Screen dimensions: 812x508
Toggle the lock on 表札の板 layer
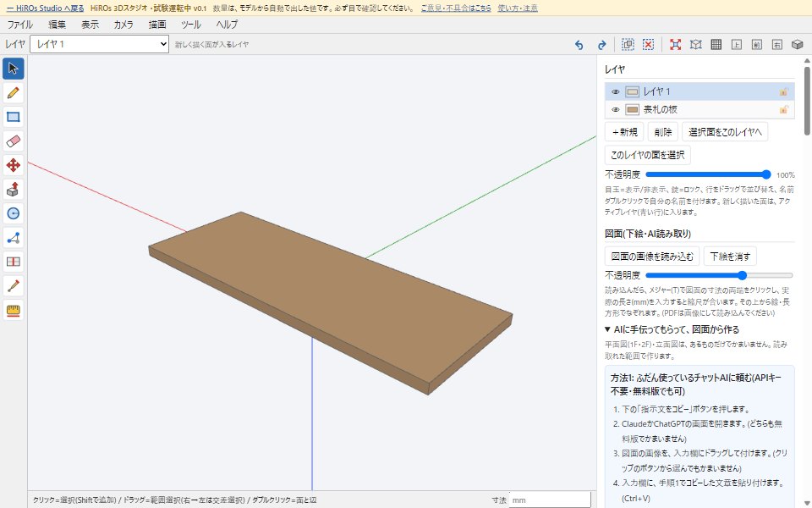pos(783,109)
